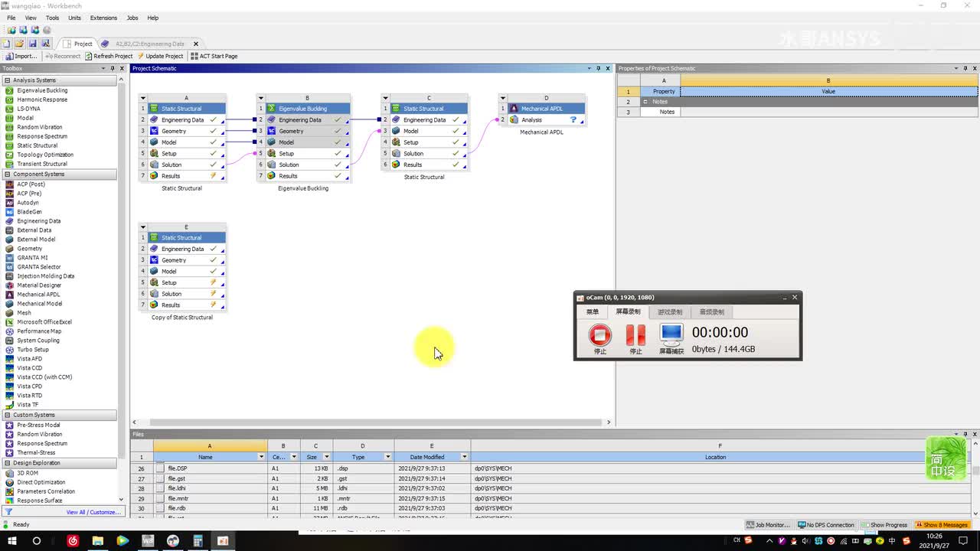Image resolution: width=980 pixels, height=551 pixels.
Task: Click the pause bars icon in oCam
Action: 635,334
